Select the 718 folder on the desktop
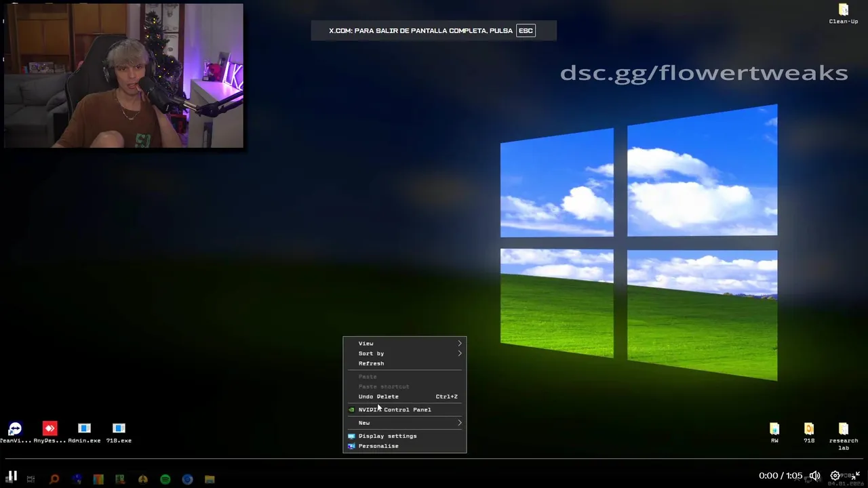Viewport: 868px width, 488px height. coord(809,432)
